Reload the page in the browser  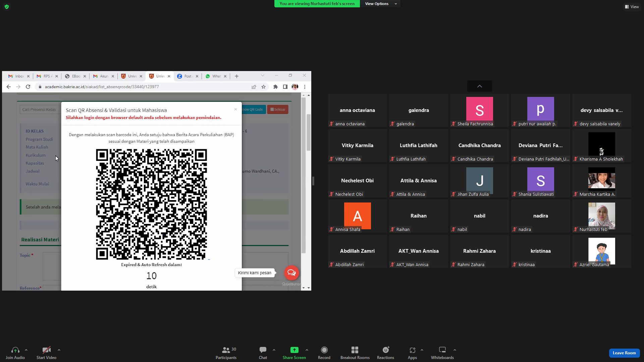click(x=28, y=87)
